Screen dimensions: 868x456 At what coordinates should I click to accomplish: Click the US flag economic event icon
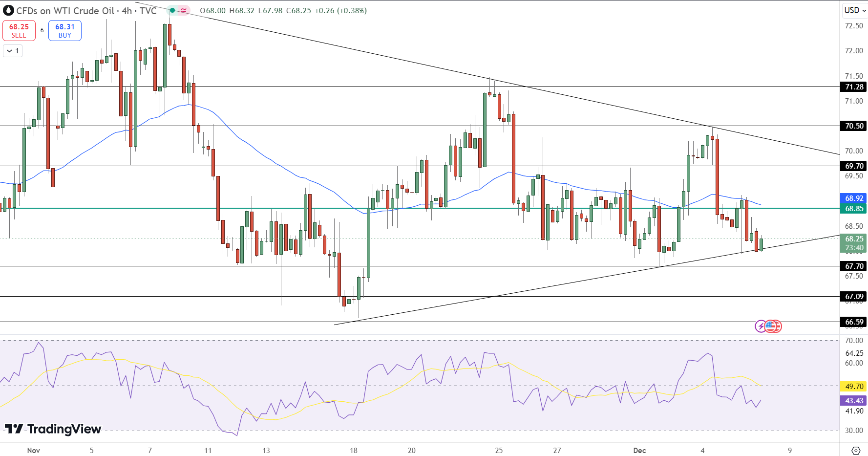(x=770, y=326)
